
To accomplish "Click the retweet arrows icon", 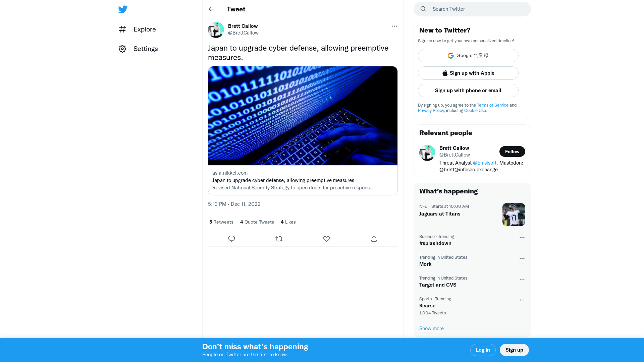I will click(x=279, y=239).
